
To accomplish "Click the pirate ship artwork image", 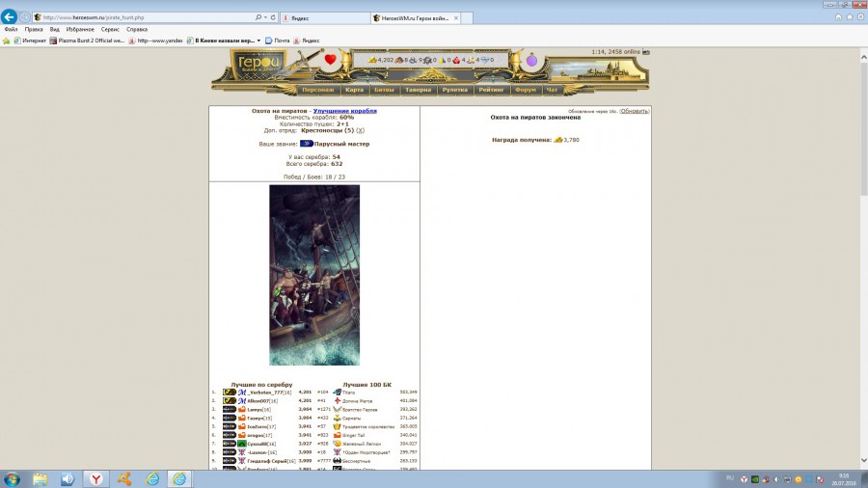I will pos(314,275).
